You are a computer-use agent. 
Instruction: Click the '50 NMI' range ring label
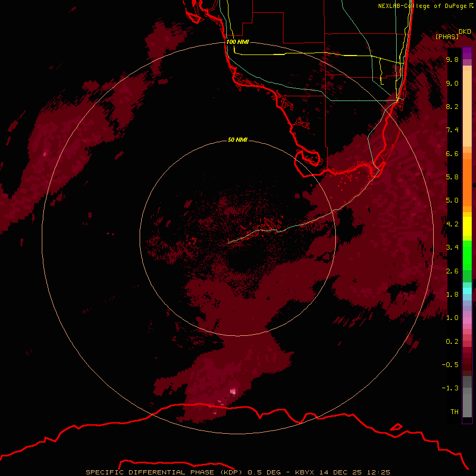pos(237,140)
